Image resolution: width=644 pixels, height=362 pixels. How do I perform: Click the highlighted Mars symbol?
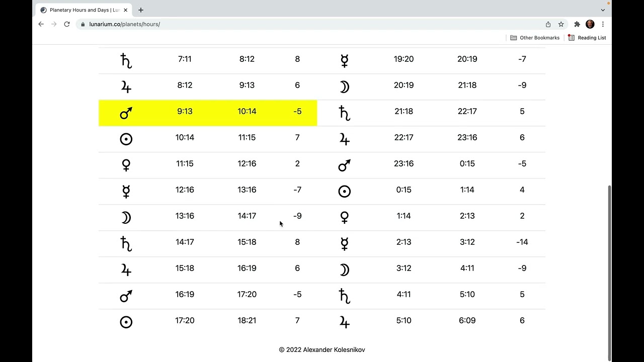pos(126,113)
